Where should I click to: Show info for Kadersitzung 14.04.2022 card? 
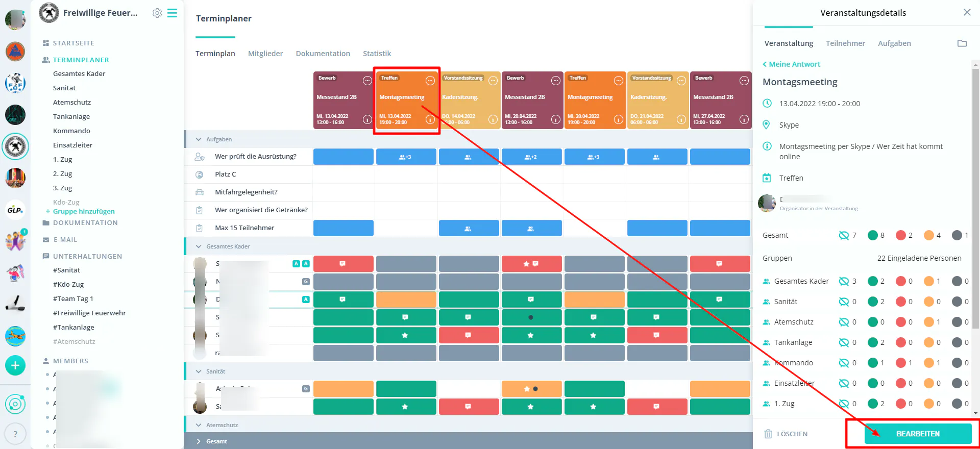[x=493, y=119]
